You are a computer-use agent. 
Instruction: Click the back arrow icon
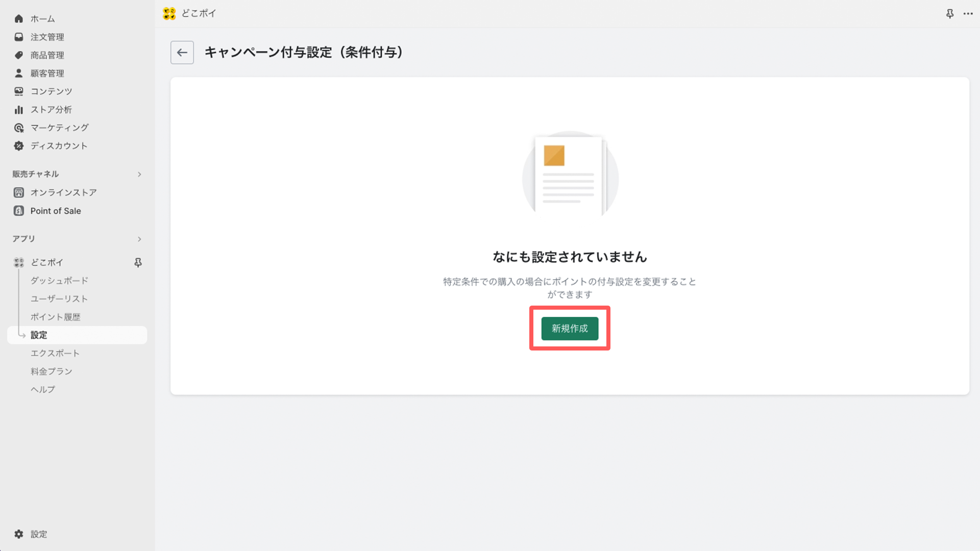coord(182,53)
